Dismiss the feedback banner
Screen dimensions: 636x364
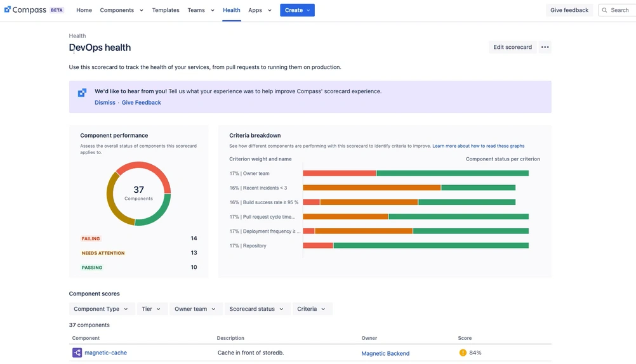tap(105, 102)
